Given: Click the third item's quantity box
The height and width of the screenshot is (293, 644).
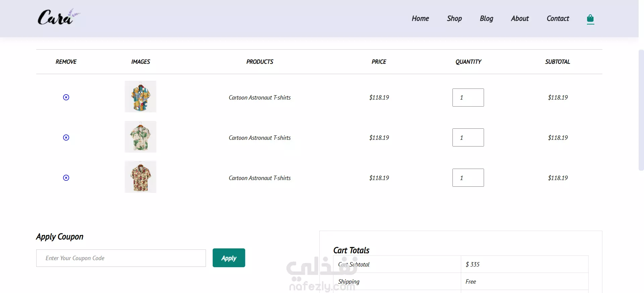Looking at the screenshot, I should pos(468,178).
